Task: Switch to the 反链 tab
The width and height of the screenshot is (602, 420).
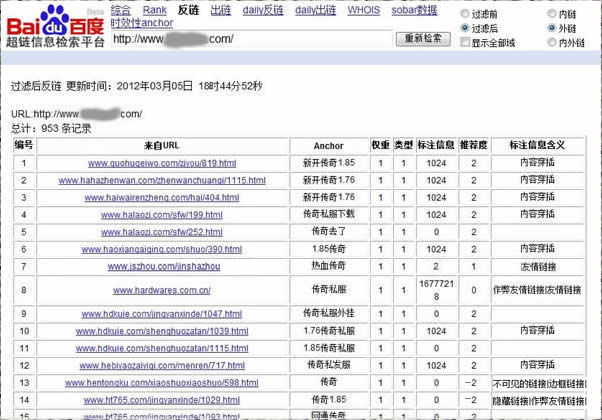Action: 189,10
